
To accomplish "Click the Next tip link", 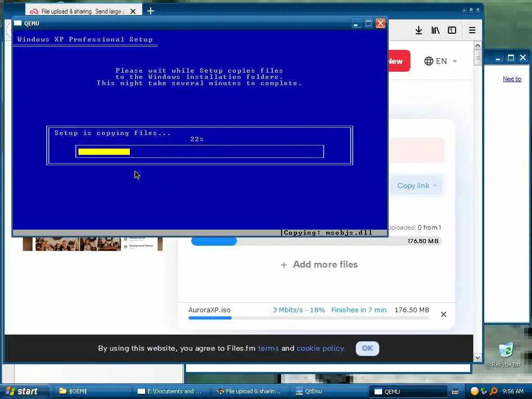I will pos(512,79).
